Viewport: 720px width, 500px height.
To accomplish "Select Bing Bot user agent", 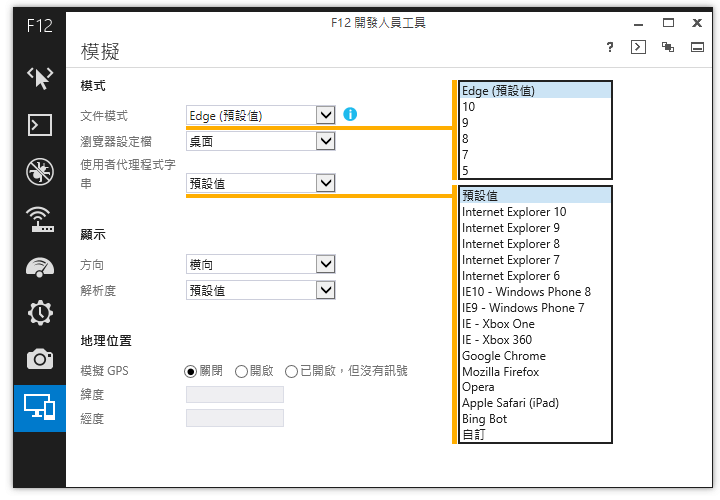I will point(535,419).
